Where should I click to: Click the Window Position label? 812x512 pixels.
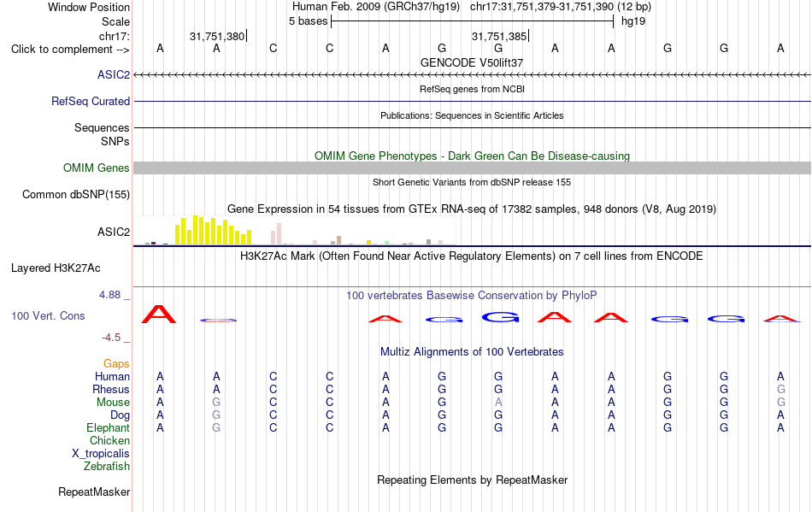pos(89,7)
